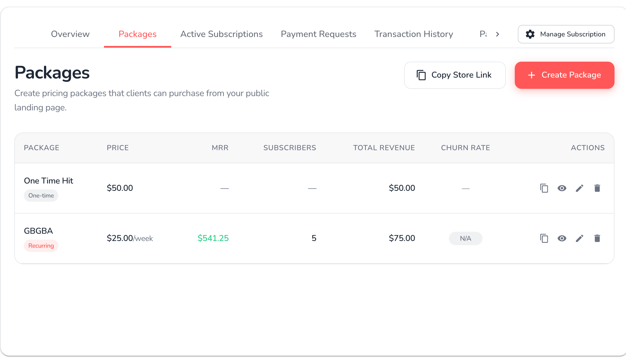Preview the One Time Hit package
The height and width of the screenshot is (364, 626).
click(562, 188)
